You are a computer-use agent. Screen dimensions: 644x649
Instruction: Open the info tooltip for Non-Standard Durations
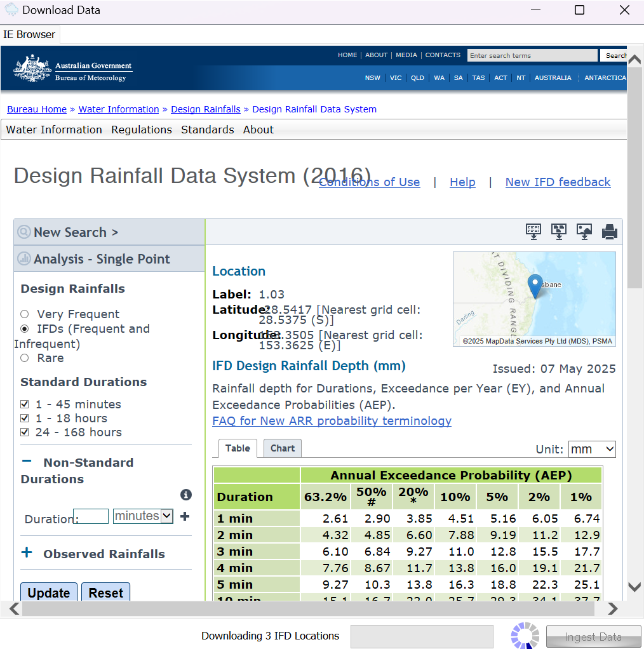185,495
